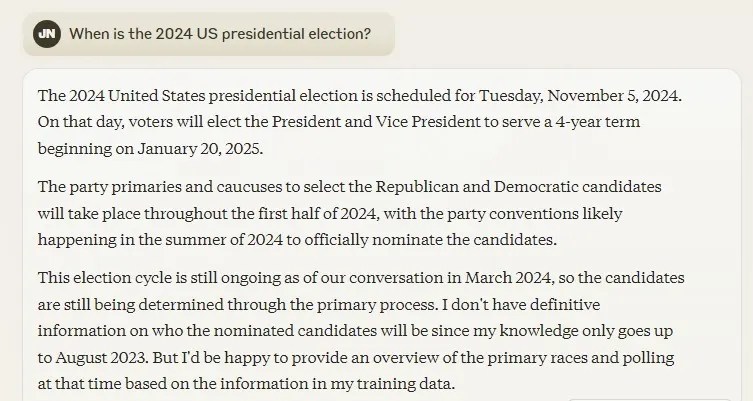This screenshot has height=401, width=753.
Task: Click the phrase "nominated candidates"
Action: (x=295, y=331)
